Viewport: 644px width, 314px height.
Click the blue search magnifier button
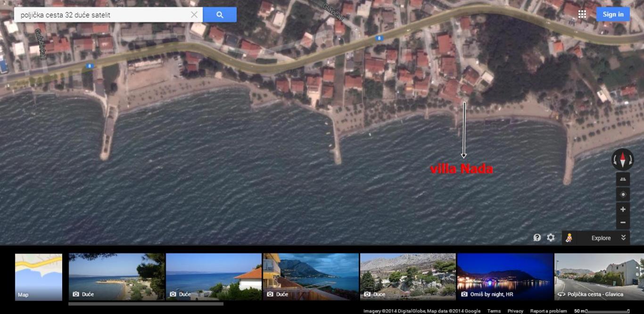(x=220, y=15)
